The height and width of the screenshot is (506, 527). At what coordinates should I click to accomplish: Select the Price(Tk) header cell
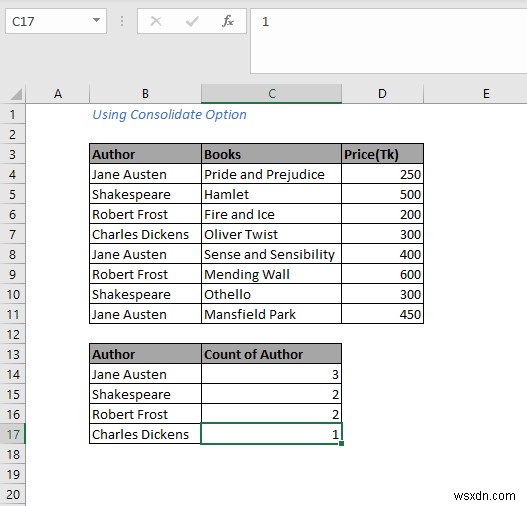[x=382, y=154]
